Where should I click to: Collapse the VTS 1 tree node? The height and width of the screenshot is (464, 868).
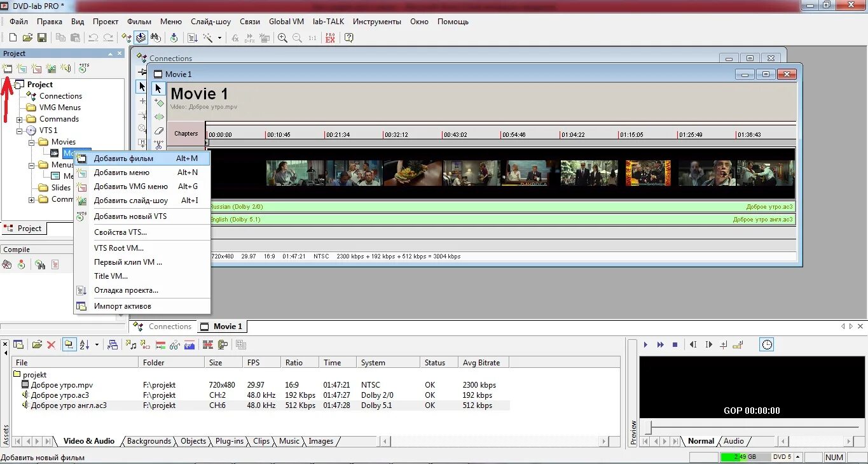pyautogui.click(x=20, y=130)
